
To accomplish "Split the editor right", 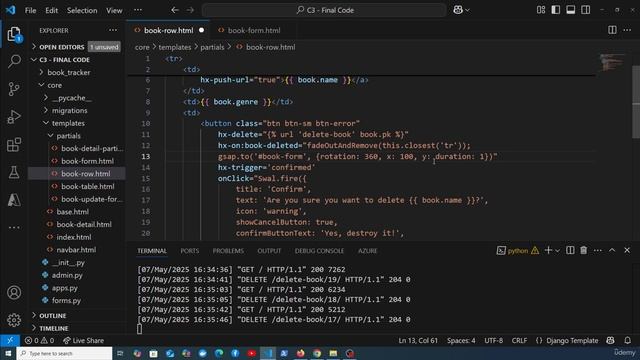I will (612, 30).
